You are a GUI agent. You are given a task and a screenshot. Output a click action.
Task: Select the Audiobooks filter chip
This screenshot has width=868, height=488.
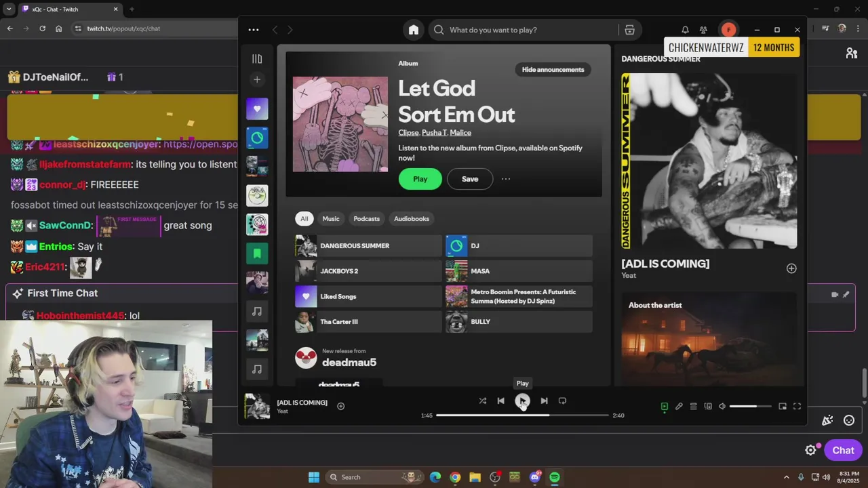412,219
